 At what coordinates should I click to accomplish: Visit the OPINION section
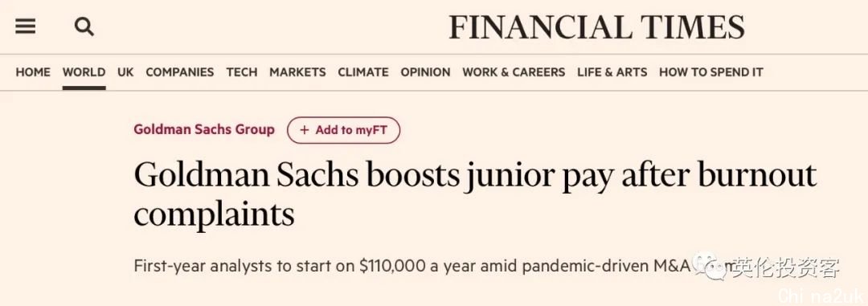[425, 72]
